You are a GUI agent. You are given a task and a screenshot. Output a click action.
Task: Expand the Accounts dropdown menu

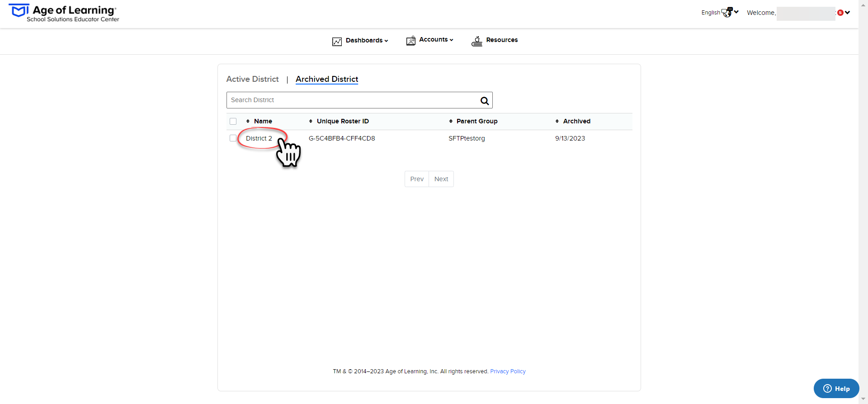[436, 40]
